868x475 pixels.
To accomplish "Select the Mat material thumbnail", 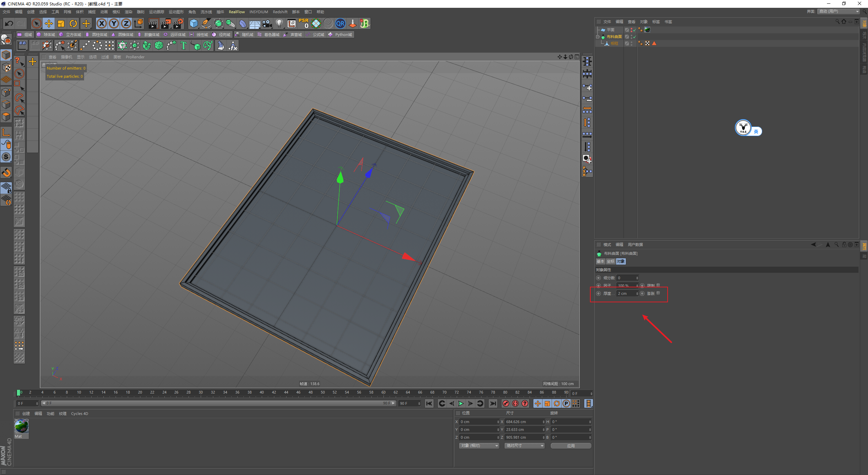I will (21, 426).
